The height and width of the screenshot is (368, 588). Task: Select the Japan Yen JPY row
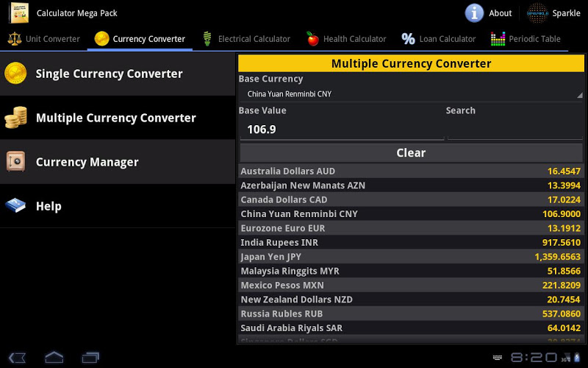pyautogui.click(x=411, y=256)
